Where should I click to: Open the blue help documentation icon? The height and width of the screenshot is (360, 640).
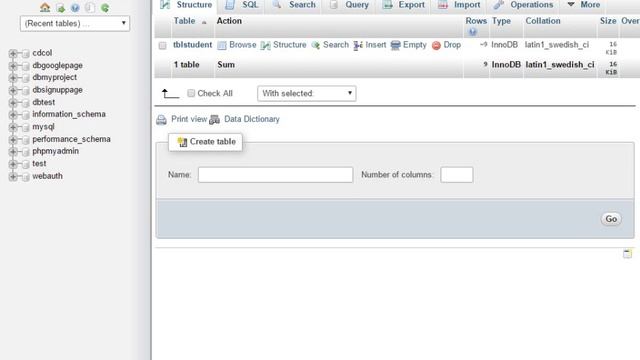pos(75,8)
